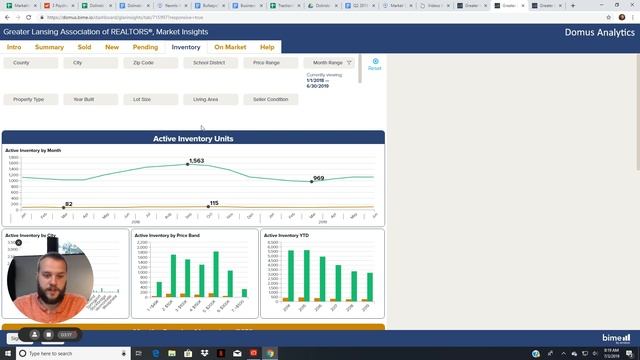The width and height of the screenshot is (640, 360).
Task: Go back to the previous page
Action: [x=7, y=18]
